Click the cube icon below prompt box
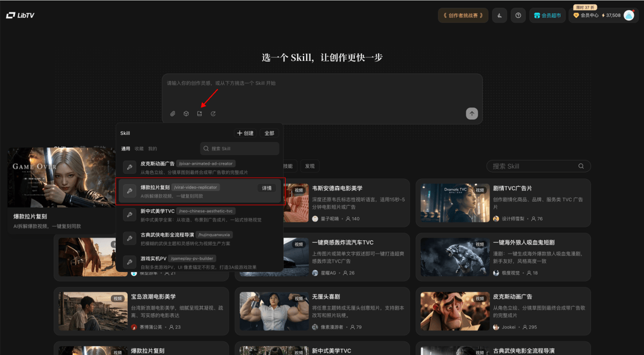Image resolution: width=644 pixels, height=355 pixels. coord(186,114)
